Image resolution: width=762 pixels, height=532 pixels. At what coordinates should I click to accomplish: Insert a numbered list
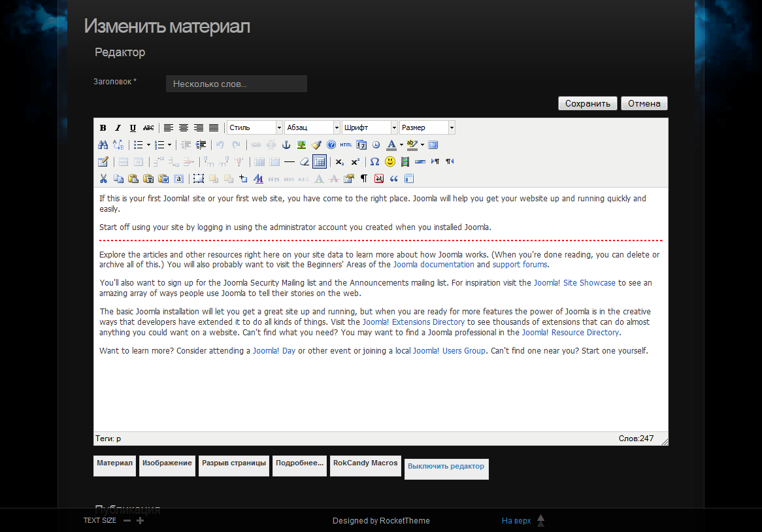coord(159,145)
